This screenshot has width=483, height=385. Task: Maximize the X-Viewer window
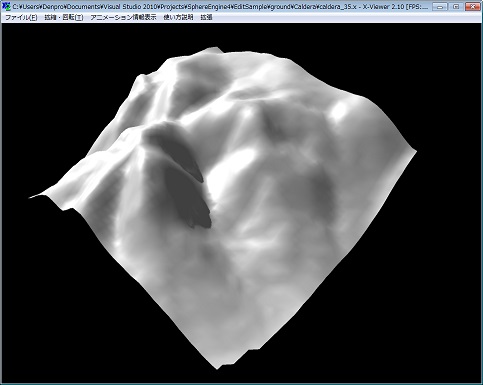(456, 6)
